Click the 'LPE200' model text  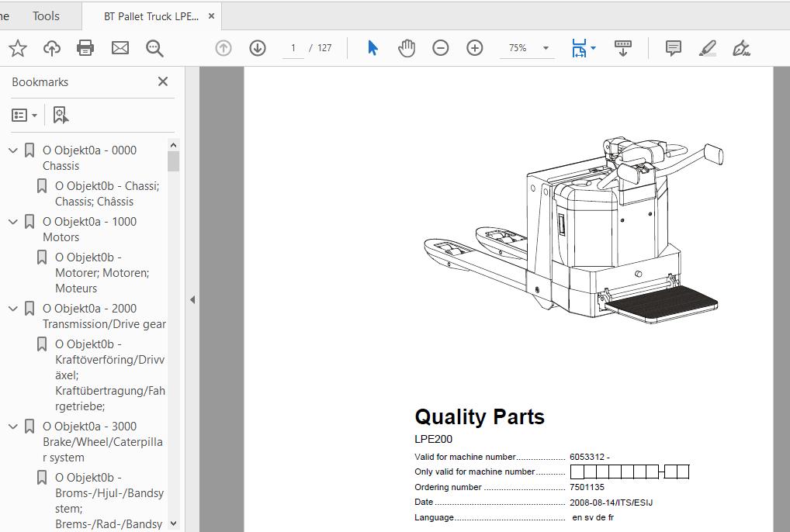pos(433,440)
